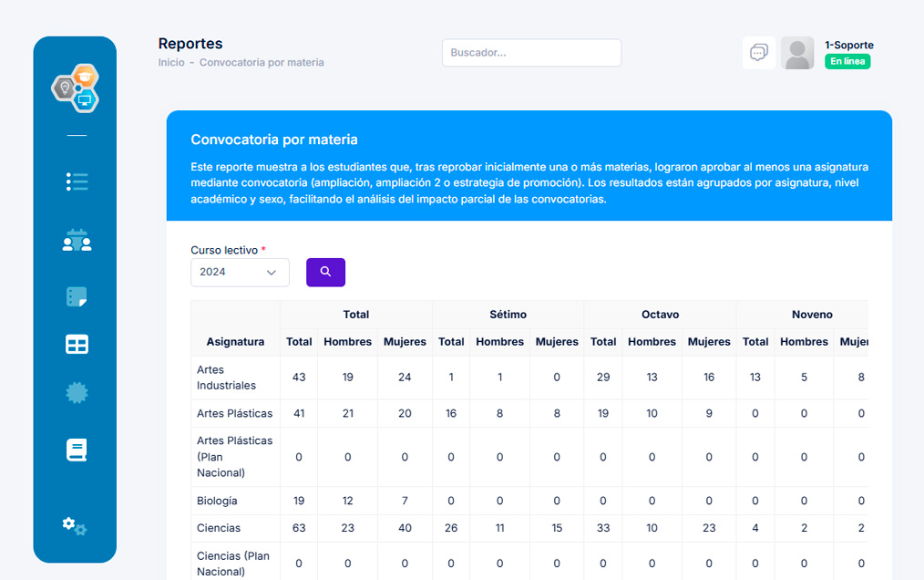
Task: Open the settings gears sidebar icon
Action: click(x=75, y=526)
